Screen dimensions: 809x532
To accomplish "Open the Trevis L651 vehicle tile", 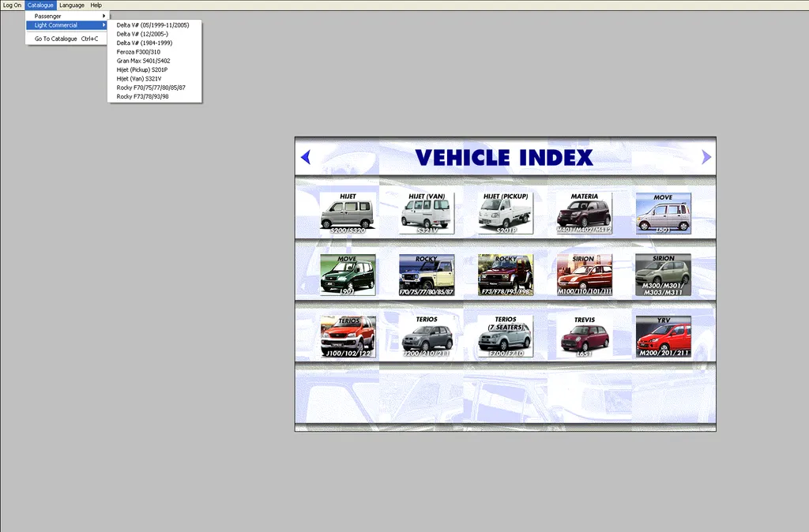I will (x=585, y=336).
